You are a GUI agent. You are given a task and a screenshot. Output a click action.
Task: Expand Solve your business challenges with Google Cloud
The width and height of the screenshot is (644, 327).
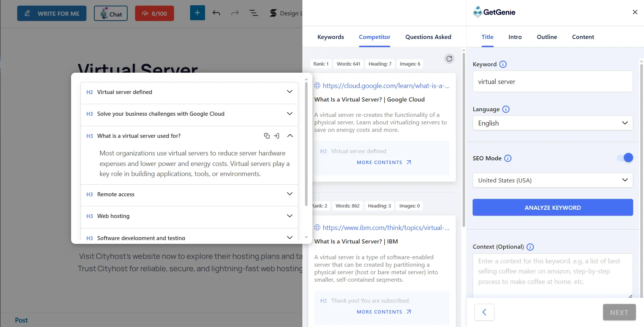pyautogui.click(x=189, y=114)
